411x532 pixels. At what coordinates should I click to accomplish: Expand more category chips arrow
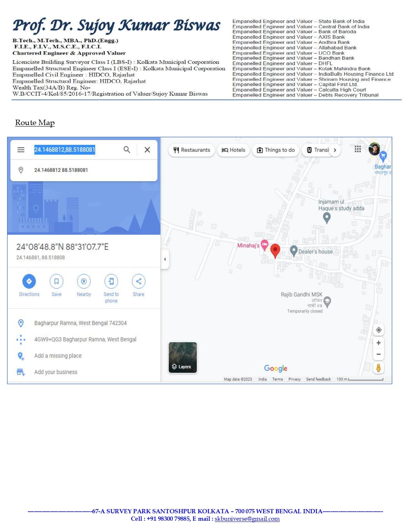point(335,150)
